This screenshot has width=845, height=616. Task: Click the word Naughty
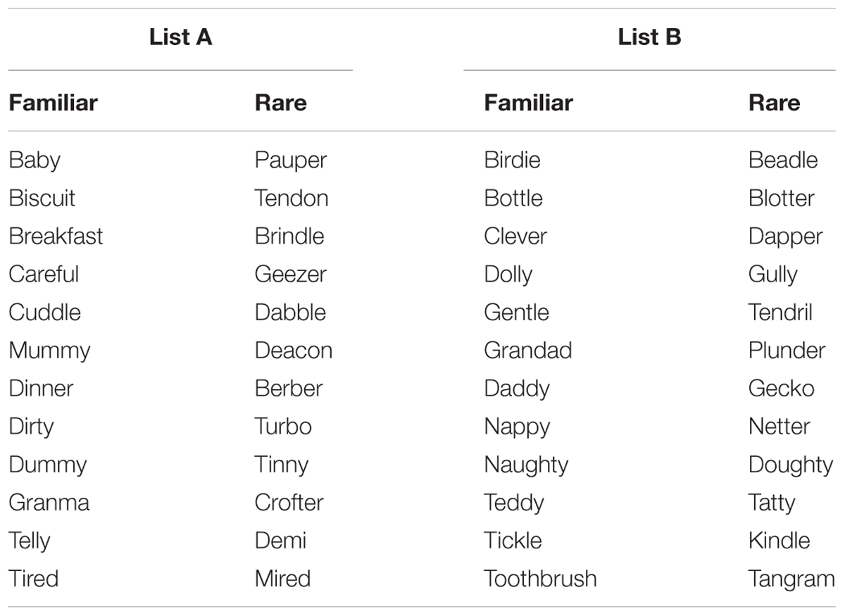click(526, 465)
